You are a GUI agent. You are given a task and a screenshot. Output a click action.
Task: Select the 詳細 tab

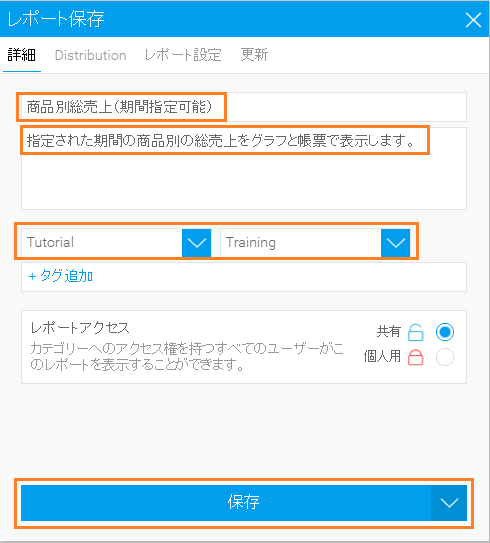[x=21, y=55]
